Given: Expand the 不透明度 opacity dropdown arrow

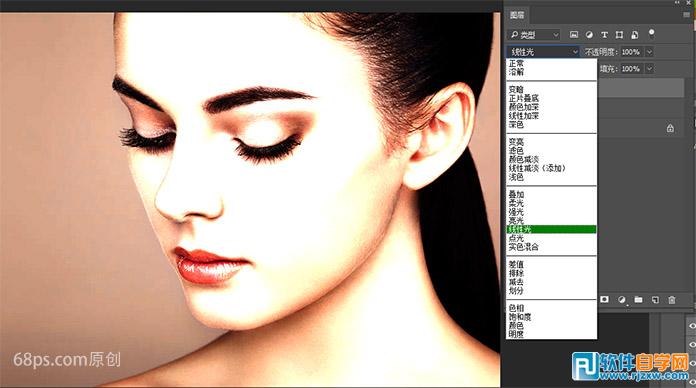Looking at the screenshot, I should click(649, 52).
